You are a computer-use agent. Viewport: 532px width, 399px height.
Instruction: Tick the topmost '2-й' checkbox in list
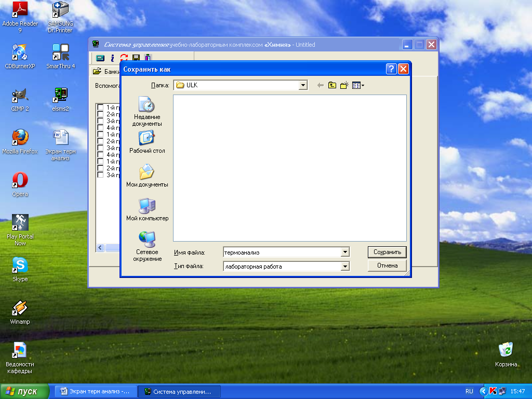[x=100, y=114]
